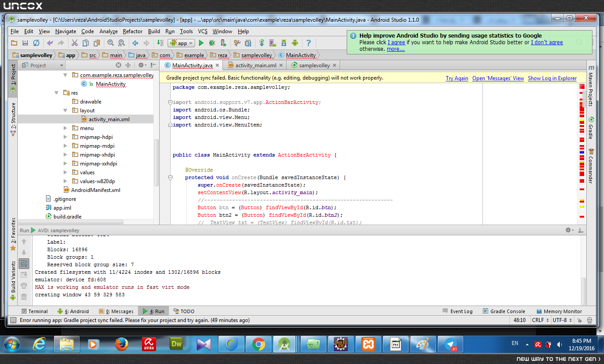Open Find with the magnifier icon
This screenshot has height=364, width=604.
point(110,43)
